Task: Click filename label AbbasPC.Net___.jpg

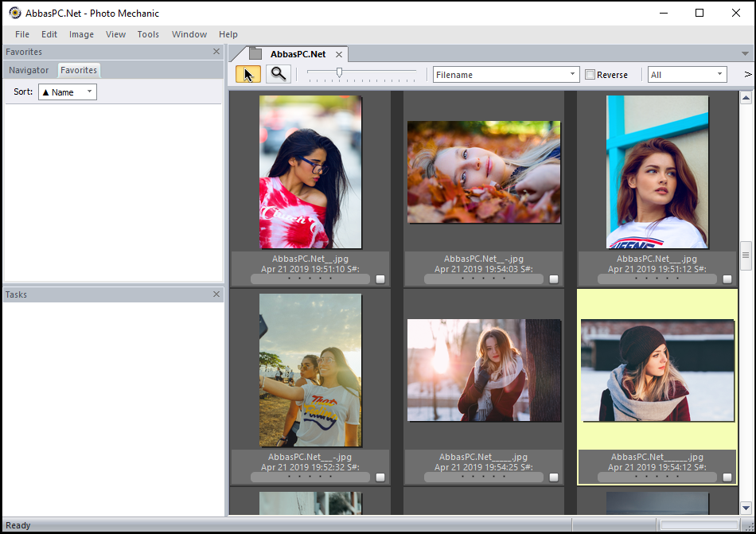Action: (x=657, y=259)
